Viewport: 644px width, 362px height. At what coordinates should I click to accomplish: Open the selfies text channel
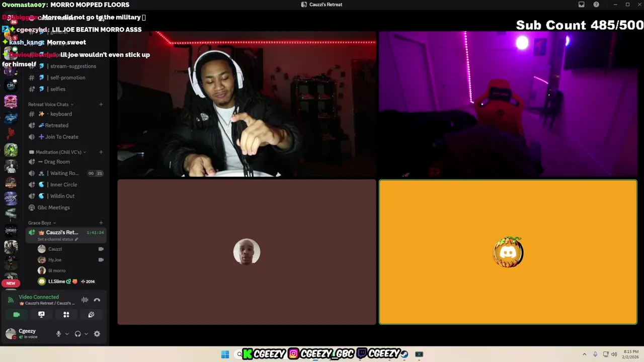pyautogui.click(x=66, y=89)
